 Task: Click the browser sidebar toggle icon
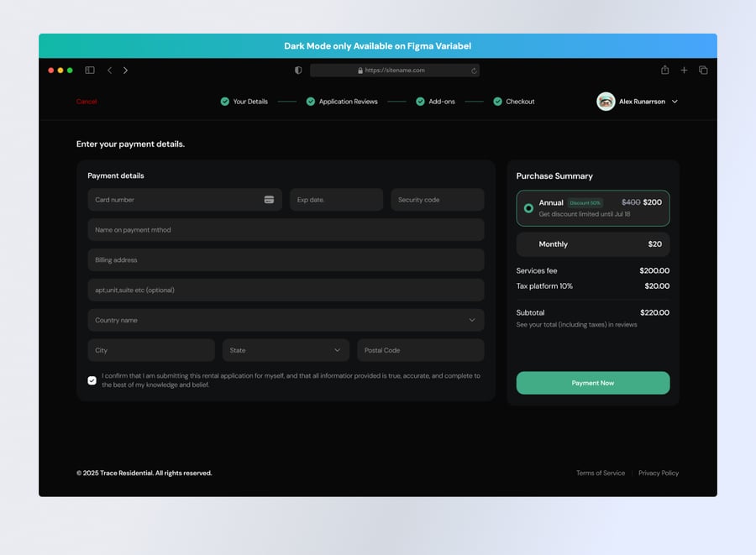tap(90, 71)
